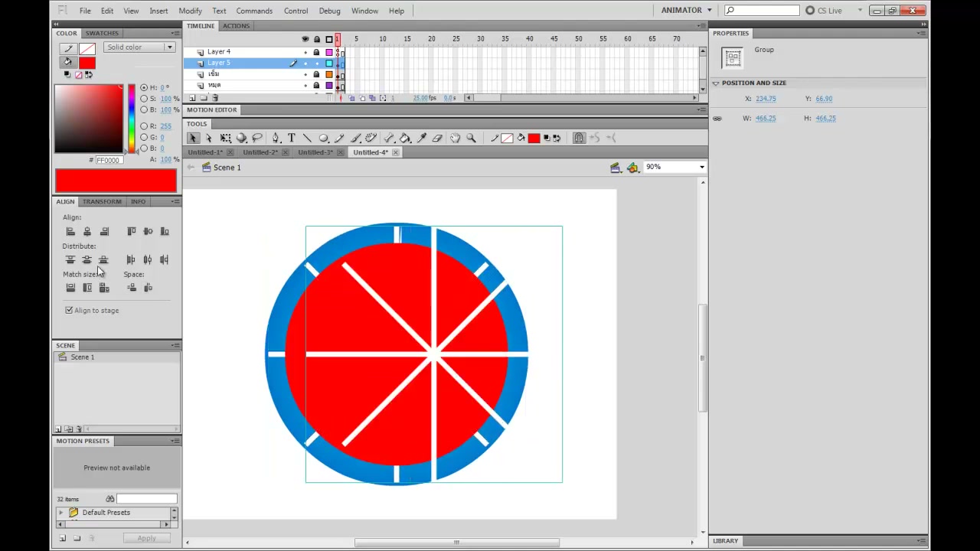The width and height of the screenshot is (980, 551).
Task: Select the Free Transform tool
Action: tap(226, 138)
